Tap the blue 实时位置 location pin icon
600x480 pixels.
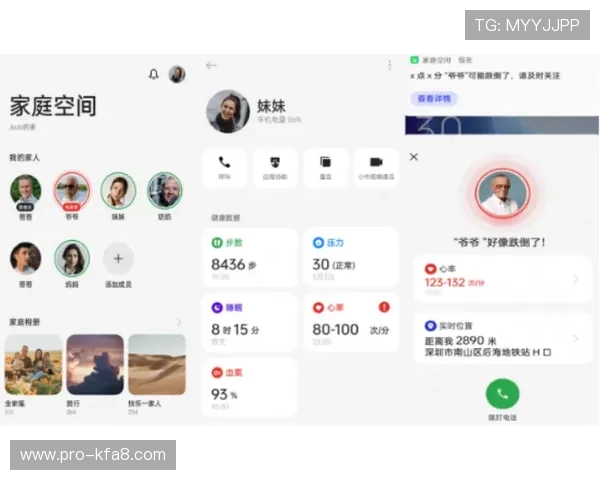click(x=430, y=326)
